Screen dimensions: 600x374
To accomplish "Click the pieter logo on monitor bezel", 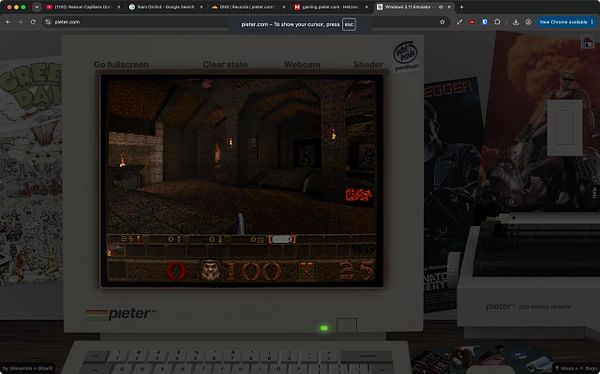I will click(x=121, y=314).
